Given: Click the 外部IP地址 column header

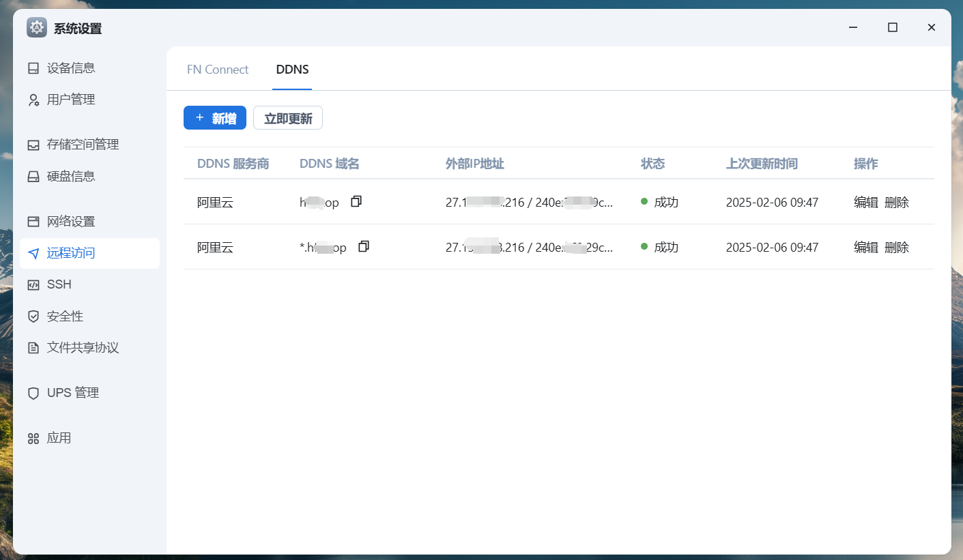Looking at the screenshot, I should (x=475, y=164).
